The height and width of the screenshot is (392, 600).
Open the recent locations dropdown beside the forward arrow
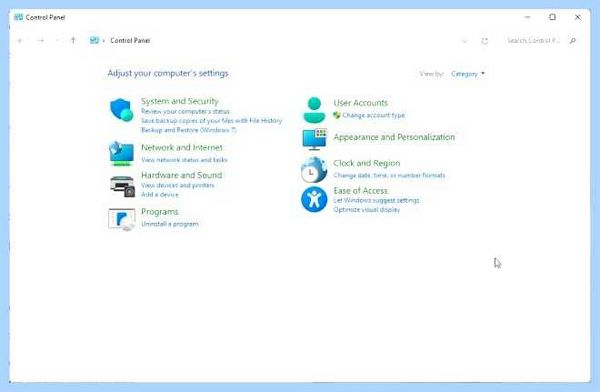coord(57,41)
